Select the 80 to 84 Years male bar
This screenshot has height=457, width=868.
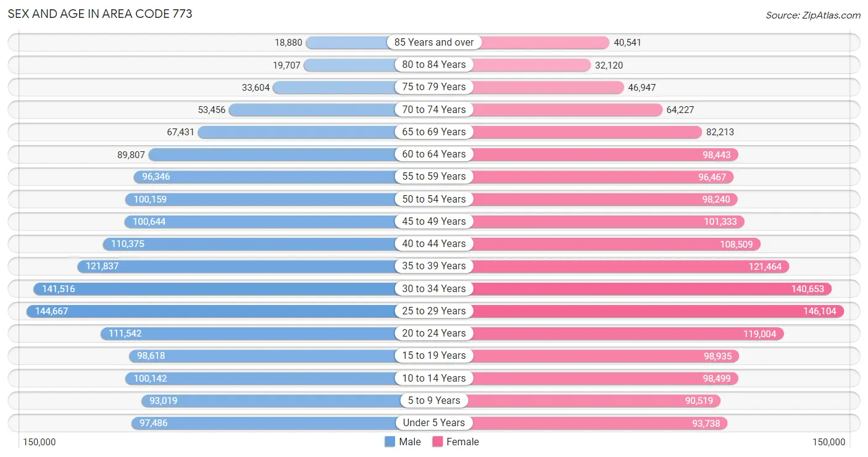(369, 65)
